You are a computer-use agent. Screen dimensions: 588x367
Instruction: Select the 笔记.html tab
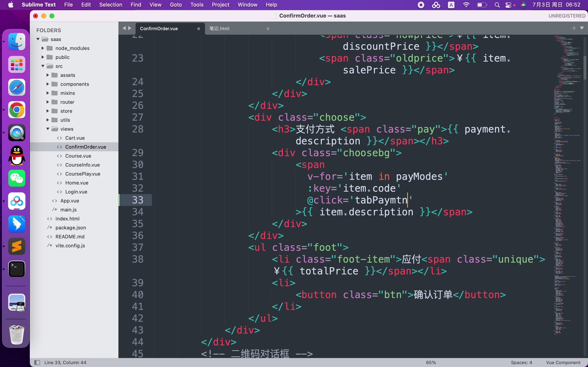pyautogui.click(x=219, y=28)
